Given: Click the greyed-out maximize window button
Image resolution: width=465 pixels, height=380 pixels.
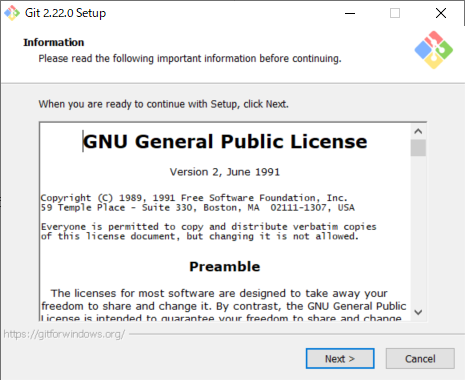Looking at the screenshot, I should (395, 13).
